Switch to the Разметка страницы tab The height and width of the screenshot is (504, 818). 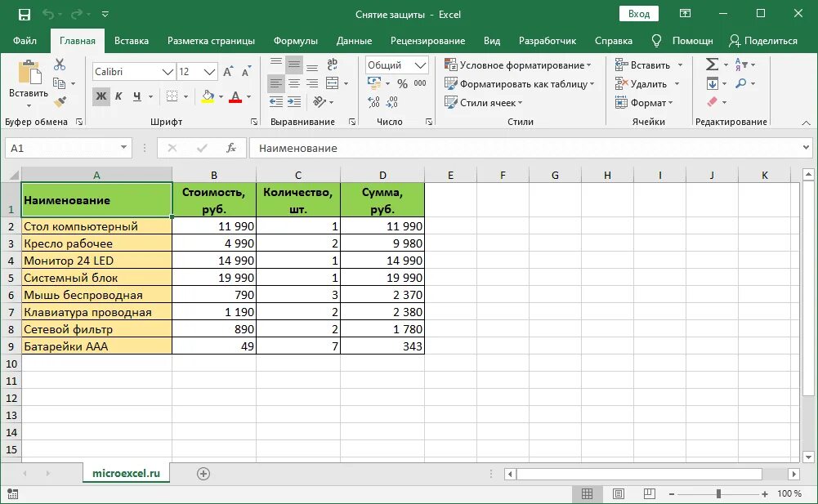click(211, 41)
